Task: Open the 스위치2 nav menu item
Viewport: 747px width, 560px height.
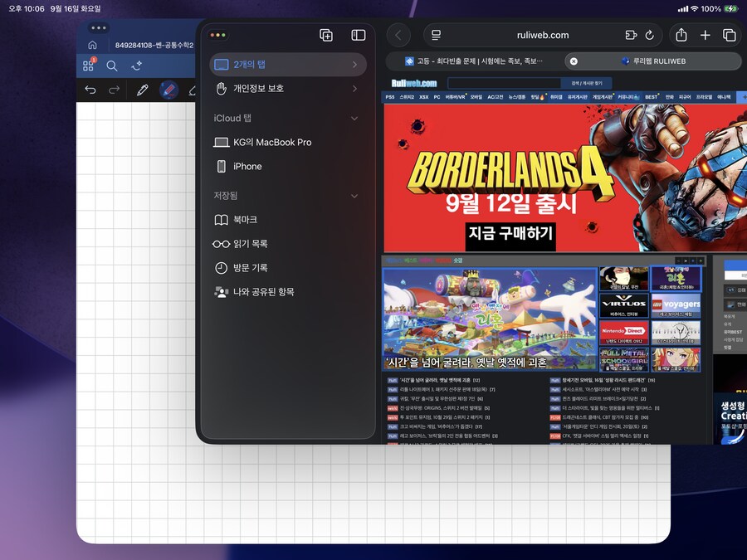Action: [x=407, y=97]
